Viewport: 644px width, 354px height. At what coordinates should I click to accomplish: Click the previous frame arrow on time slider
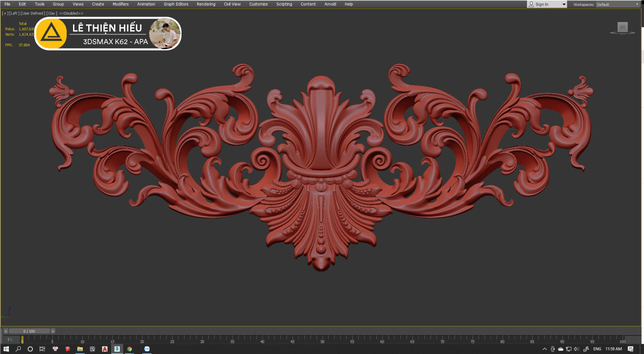point(6,331)
